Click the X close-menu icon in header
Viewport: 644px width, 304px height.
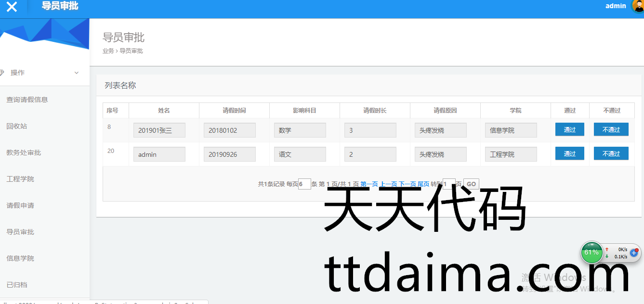coord(12,7)
